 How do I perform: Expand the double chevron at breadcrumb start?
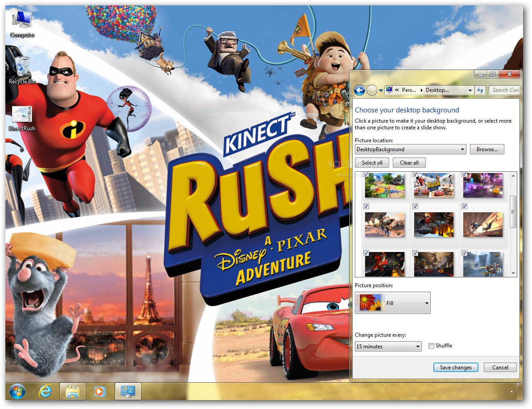click(397, 90)
